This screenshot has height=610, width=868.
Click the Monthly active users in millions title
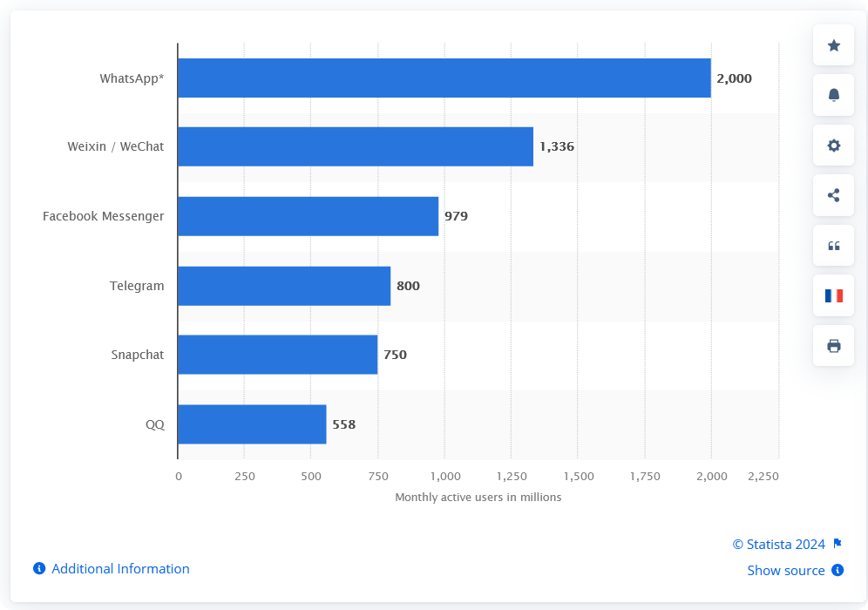click(478, 497)
